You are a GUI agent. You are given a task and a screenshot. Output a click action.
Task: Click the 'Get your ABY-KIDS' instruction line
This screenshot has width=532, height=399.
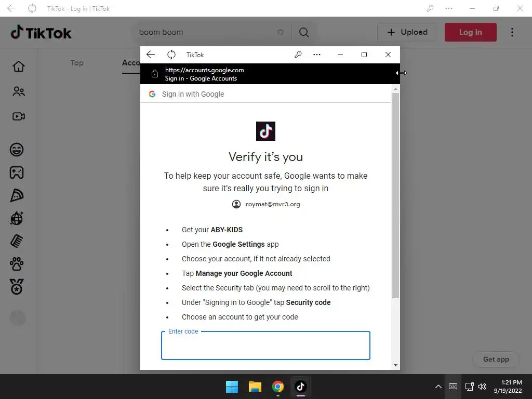pos(212,230)
